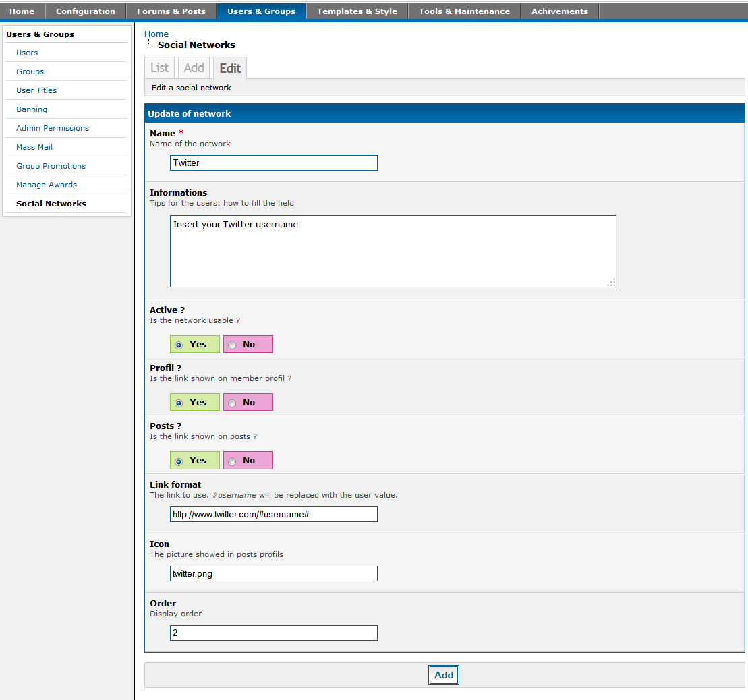
Task: Grab the Informations textarea resize handle
Action: [x=611, y=283]
